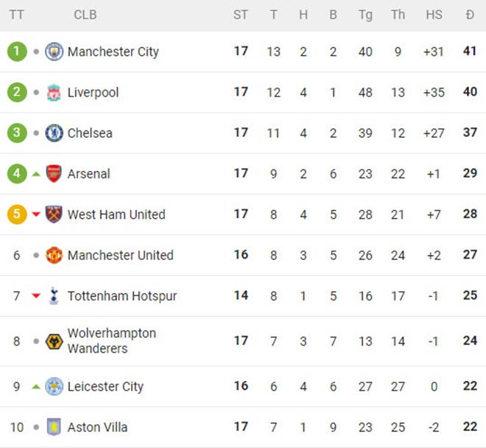Click the Tottenham Hotspur crest

click(54, 296)
